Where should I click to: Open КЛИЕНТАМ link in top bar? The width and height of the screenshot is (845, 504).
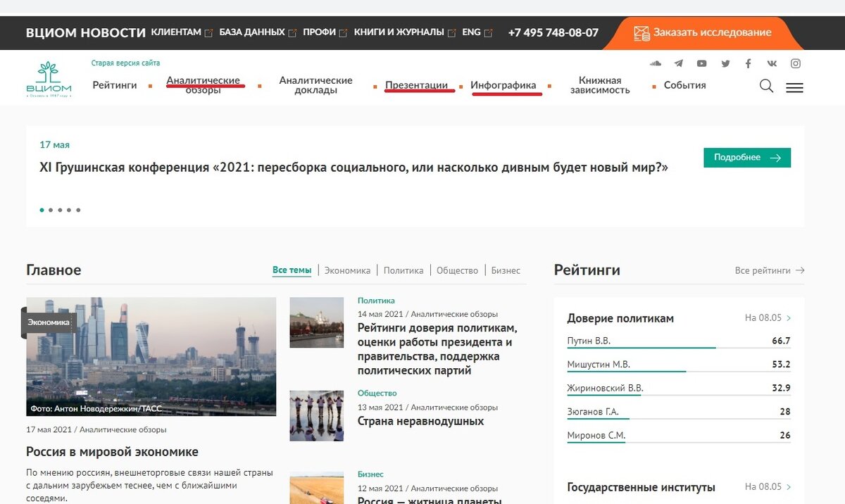click(176, 32)
